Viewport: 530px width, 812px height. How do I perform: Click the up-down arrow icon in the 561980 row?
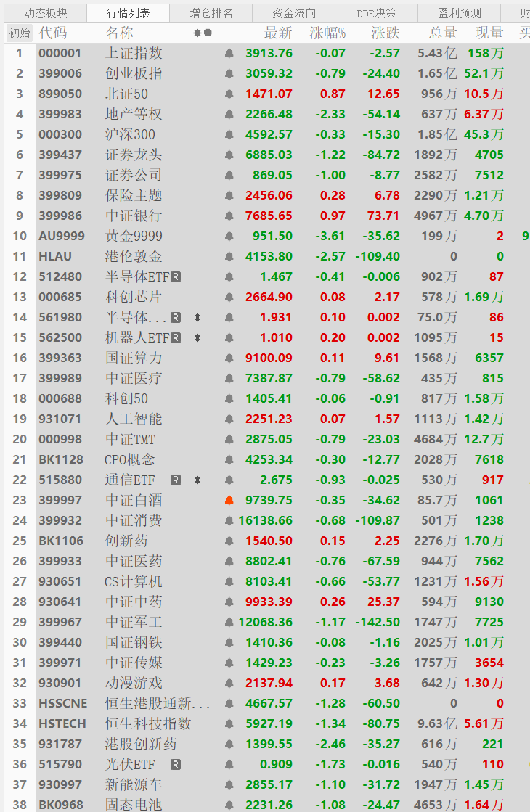(197, 317)
